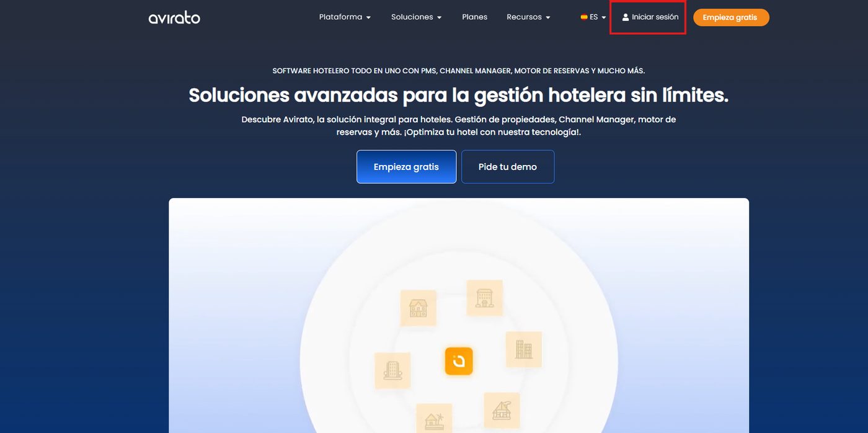Screen dimensions: 868x433
Task: Select the tall apartment building icon tile
Action: (x=524, y=349)
